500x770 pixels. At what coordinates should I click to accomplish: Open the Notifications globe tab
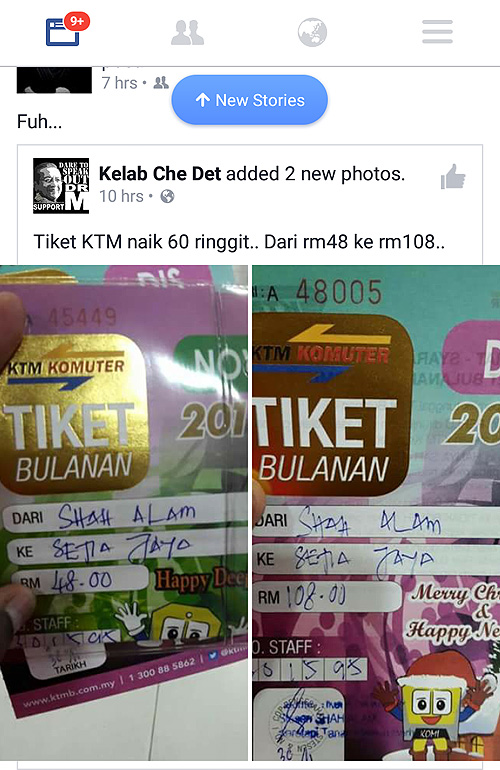[312, 32]
